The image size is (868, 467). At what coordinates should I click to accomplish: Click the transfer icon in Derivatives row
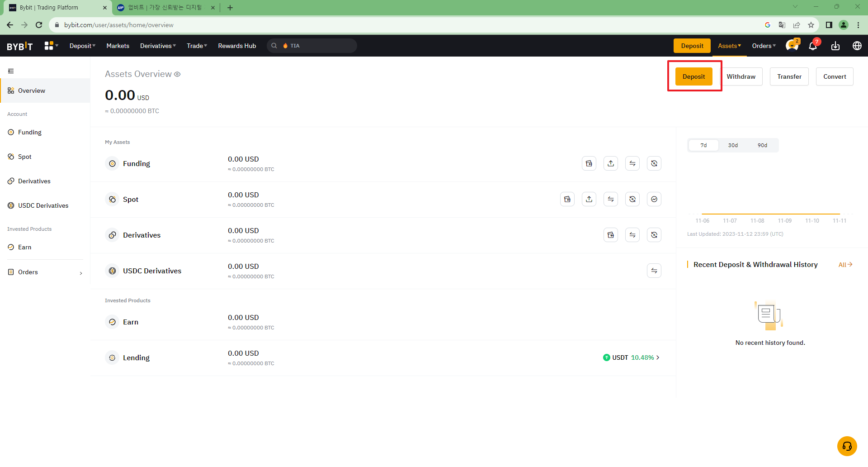click(x=632, y=235)
